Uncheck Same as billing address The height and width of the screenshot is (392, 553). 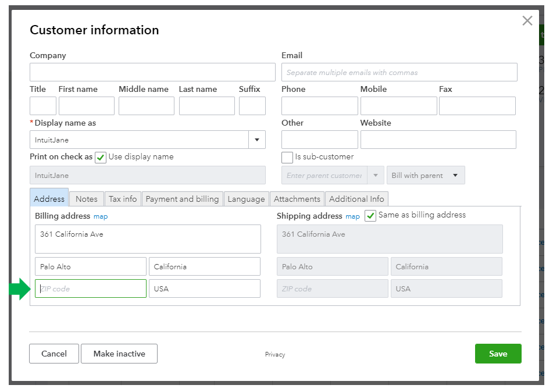(x=370, y=216)
